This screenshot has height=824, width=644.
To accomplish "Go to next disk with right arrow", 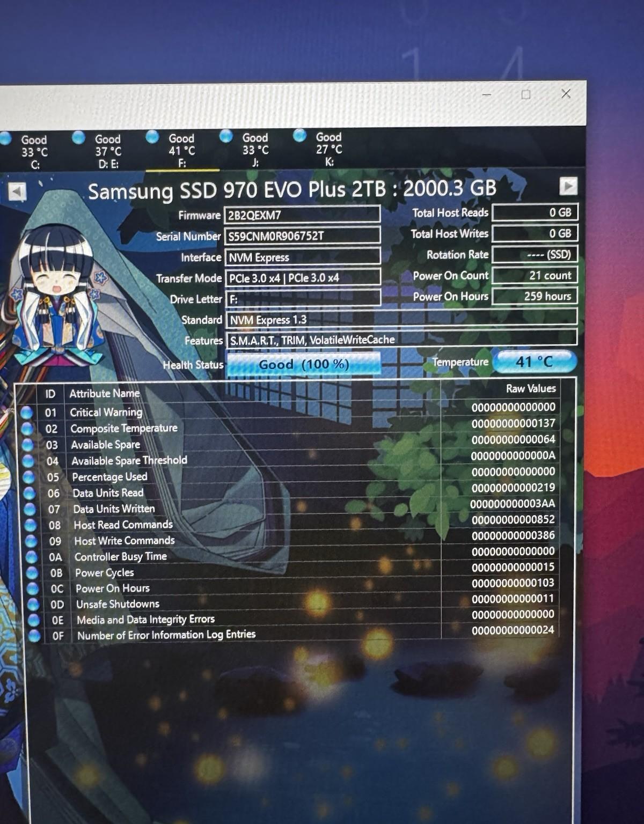I will coord(568,186).
